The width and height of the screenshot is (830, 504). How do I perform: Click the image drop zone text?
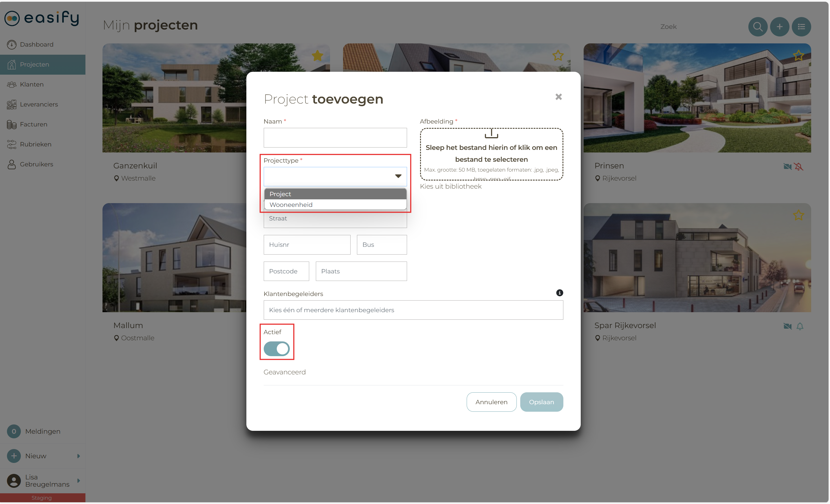coord(492,154)
